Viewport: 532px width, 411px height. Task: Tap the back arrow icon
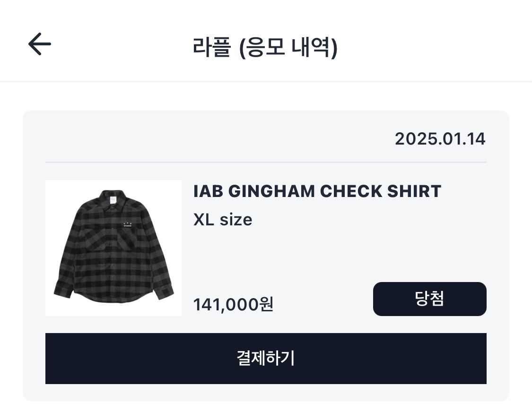tap(40, 44)
